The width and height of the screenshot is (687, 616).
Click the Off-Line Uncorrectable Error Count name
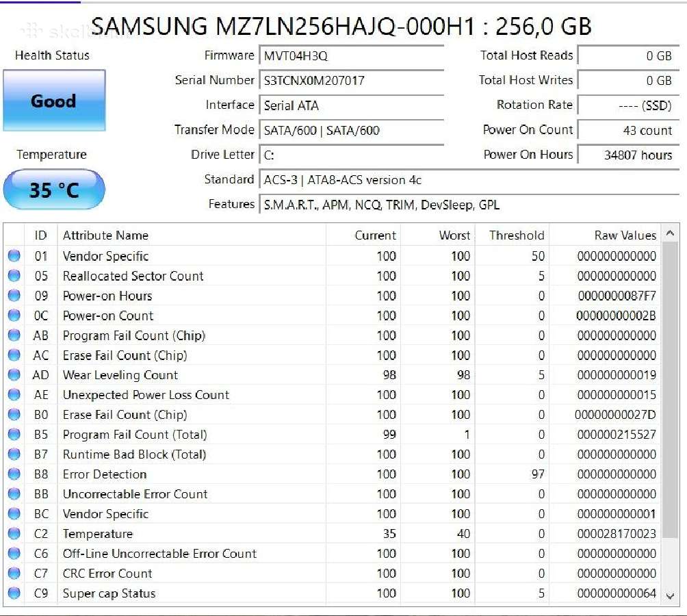pyautogui.click(x=159, y=553)
